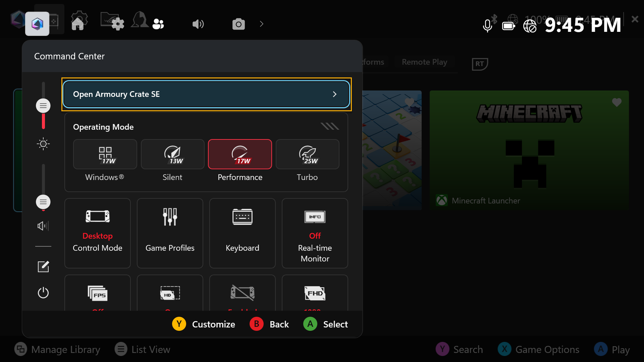Open the volume widget in the top bar
The image size is (644, 362).
[198, 24]
